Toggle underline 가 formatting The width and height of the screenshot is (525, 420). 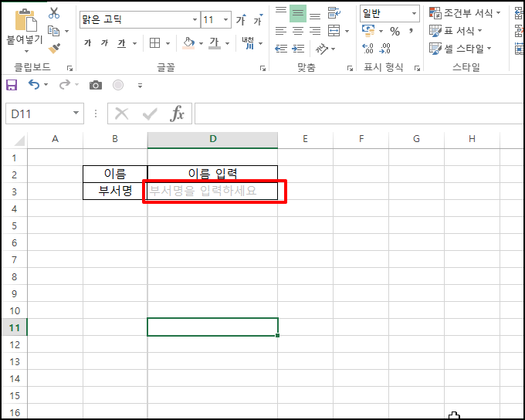pos(121,43)
